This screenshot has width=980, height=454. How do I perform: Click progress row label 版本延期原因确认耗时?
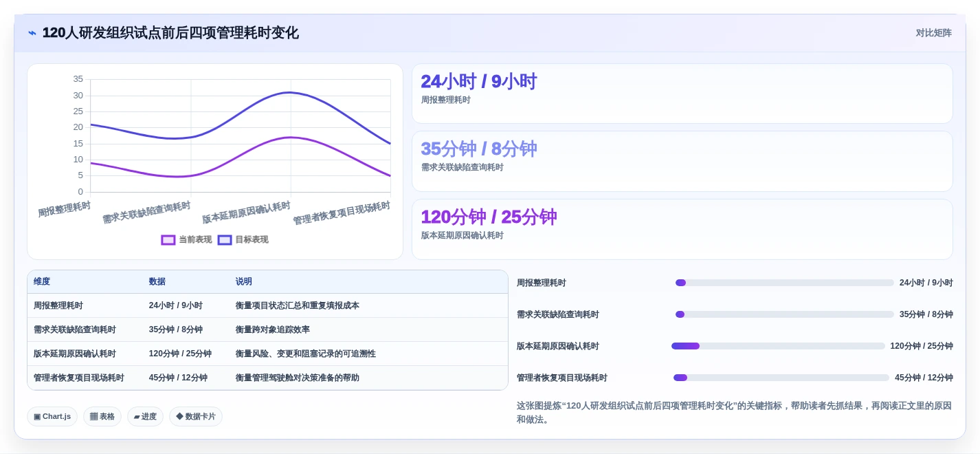(558, 346)
